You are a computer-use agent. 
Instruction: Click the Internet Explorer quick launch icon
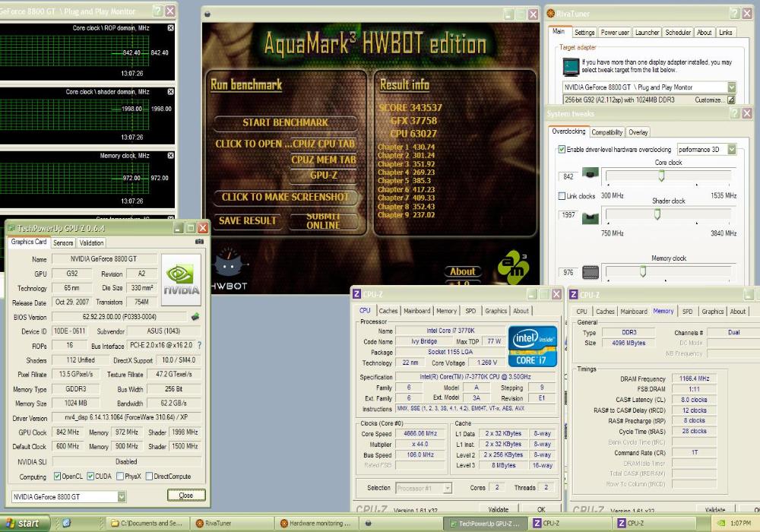click(66, 524)
